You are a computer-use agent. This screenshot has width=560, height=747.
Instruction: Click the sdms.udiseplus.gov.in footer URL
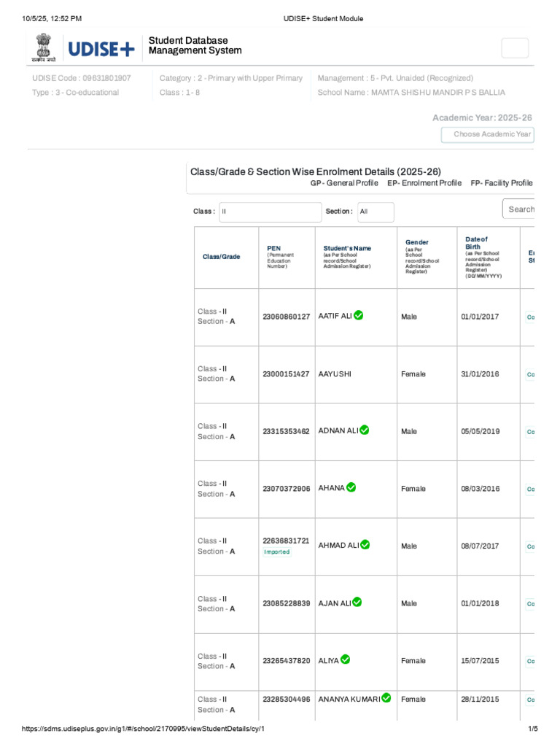(x=143, y=729)
